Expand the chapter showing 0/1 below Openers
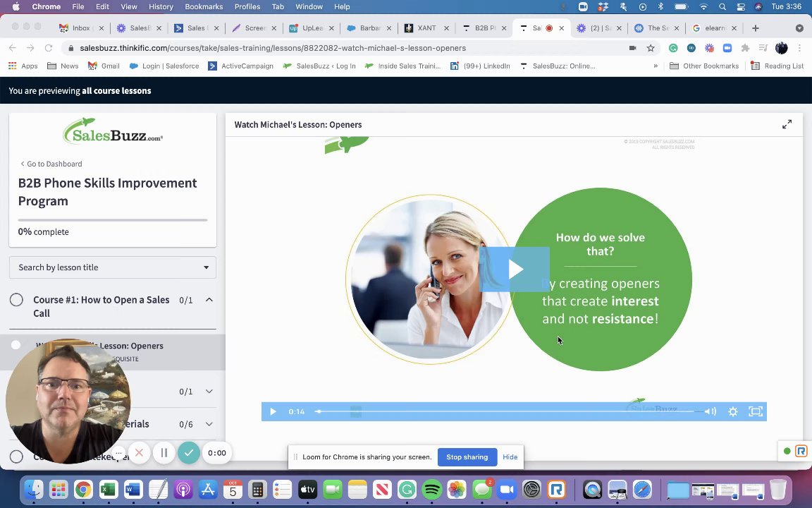812x508 pixels. pyautogui.click(x=209, y=392)
